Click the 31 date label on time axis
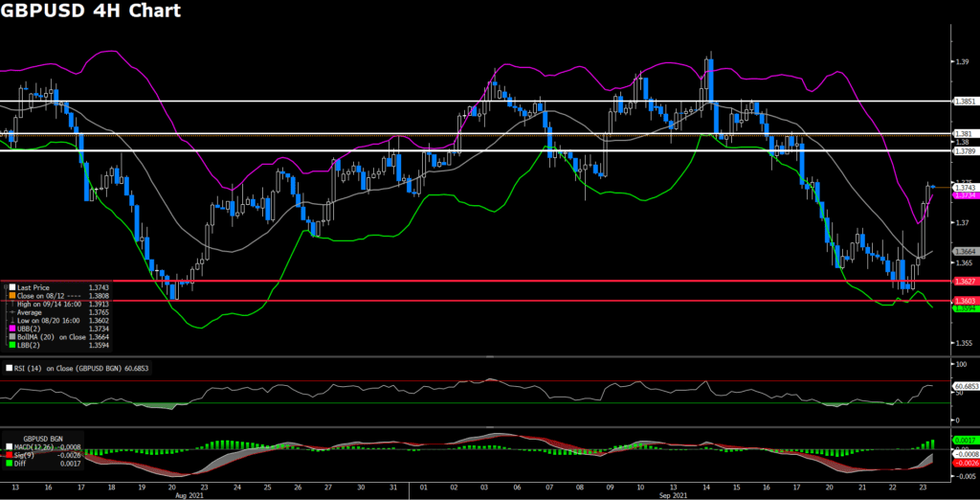980x500 pixels. tap(393, 487)
